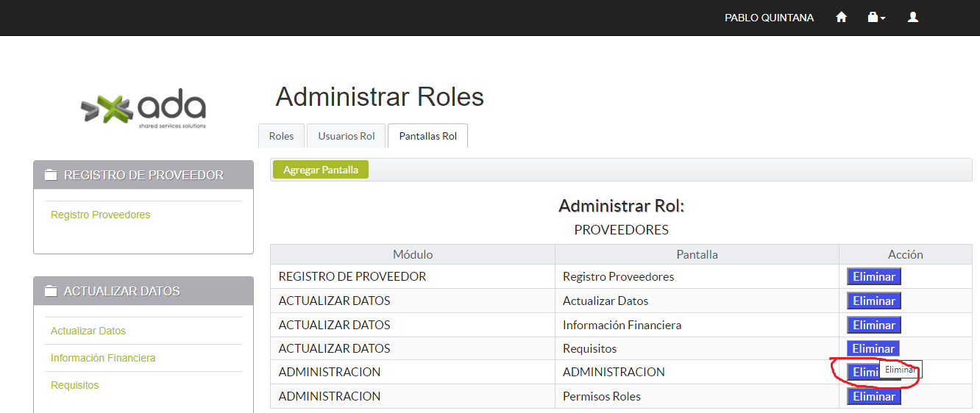The image size is (980, 413).
Task: Click folder icon beside ACTUALIZAR DATOS
Action: coord(50,291)
